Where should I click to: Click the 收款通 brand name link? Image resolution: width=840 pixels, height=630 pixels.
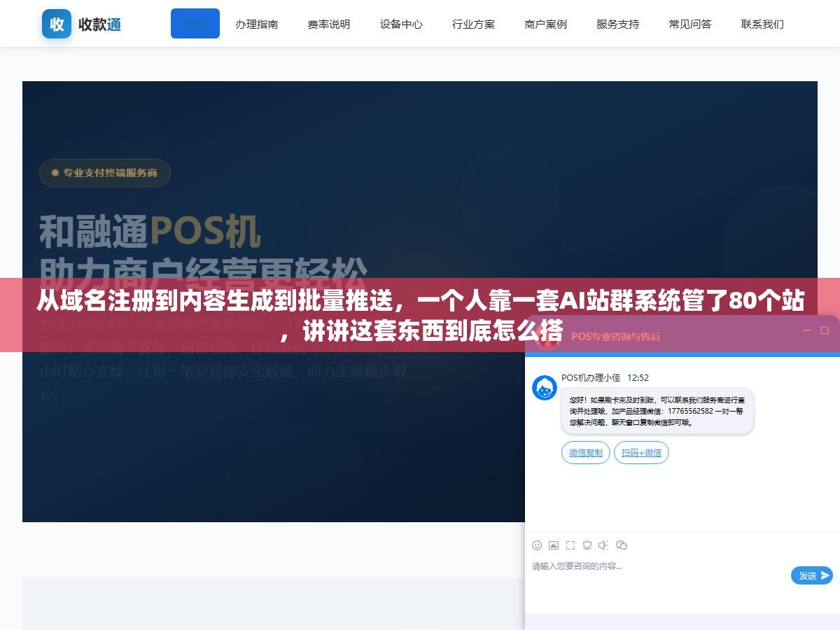[100, 24]
